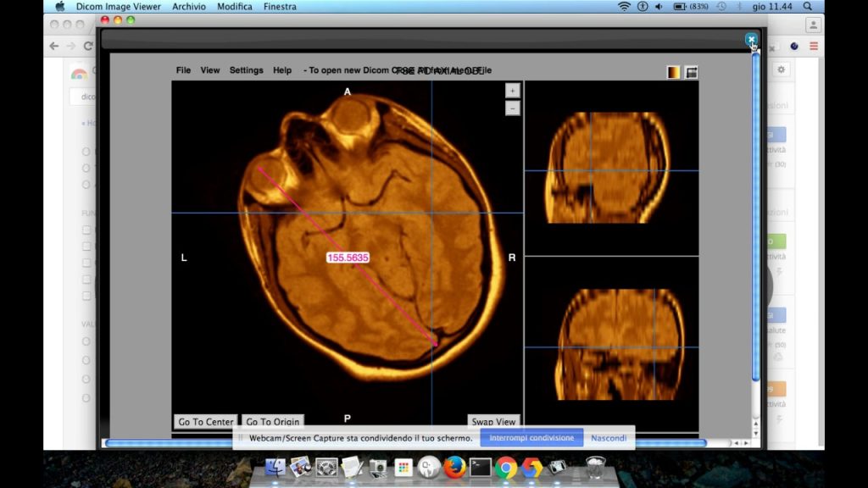Open the Settings menu of the viewer

pyautogui.click(x=246, y=70)
